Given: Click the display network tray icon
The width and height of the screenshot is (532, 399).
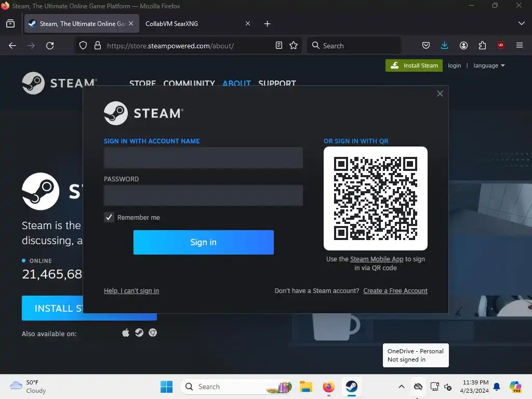Looking at the screenshot, I should [435, 387].
